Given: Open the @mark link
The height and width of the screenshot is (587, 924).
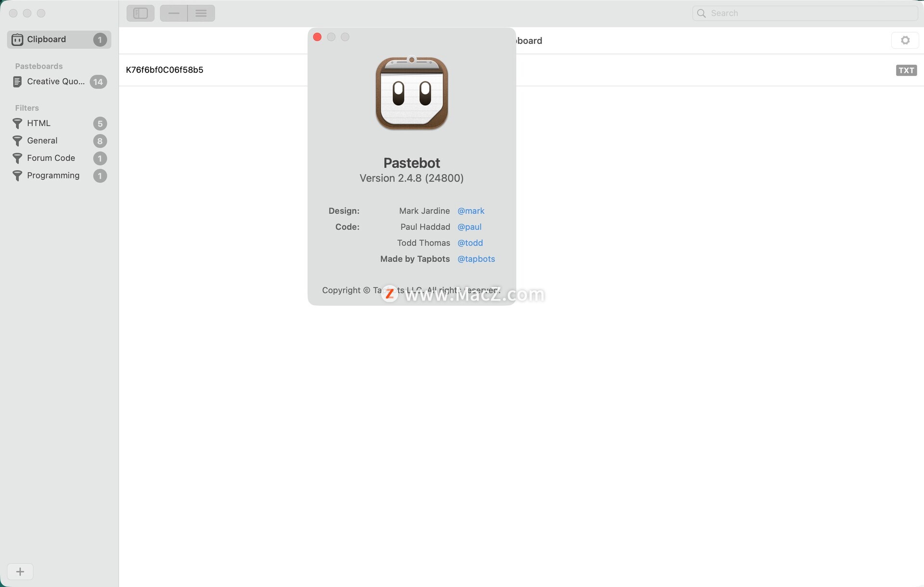Looking at the screenshot, I should pyautogui.click(x=471, y=211).
